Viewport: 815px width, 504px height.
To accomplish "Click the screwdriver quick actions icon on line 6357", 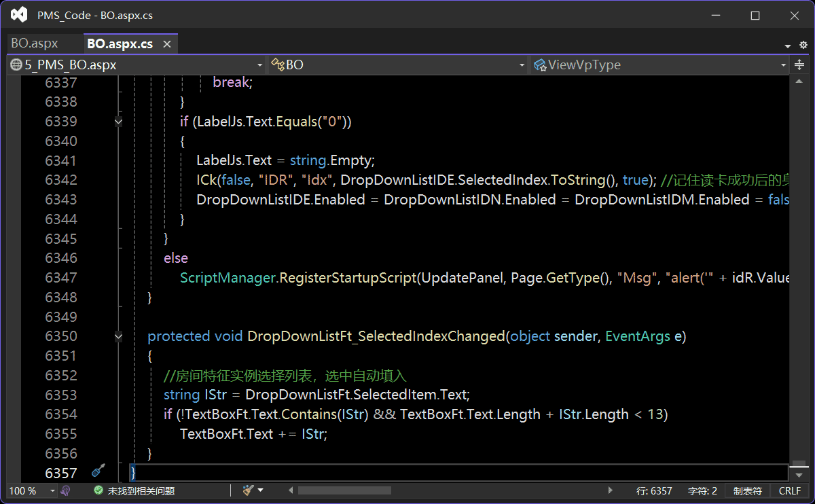I will pos(98,471).
